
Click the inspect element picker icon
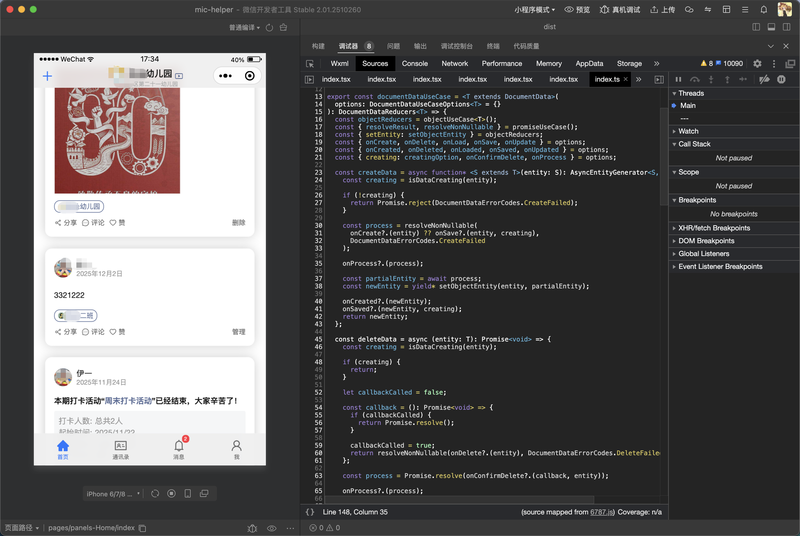point(310,63)
